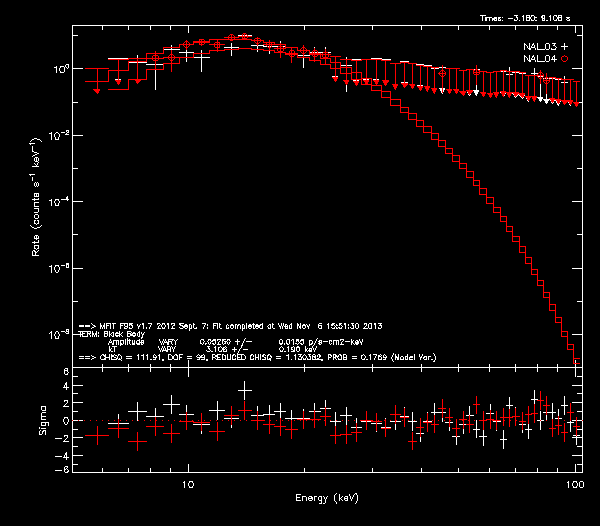The width and height of the screenshot is (600, 526).
Task: Click the Amplitude parameter line
Action: pyautogui.click(x=210, y=341)
